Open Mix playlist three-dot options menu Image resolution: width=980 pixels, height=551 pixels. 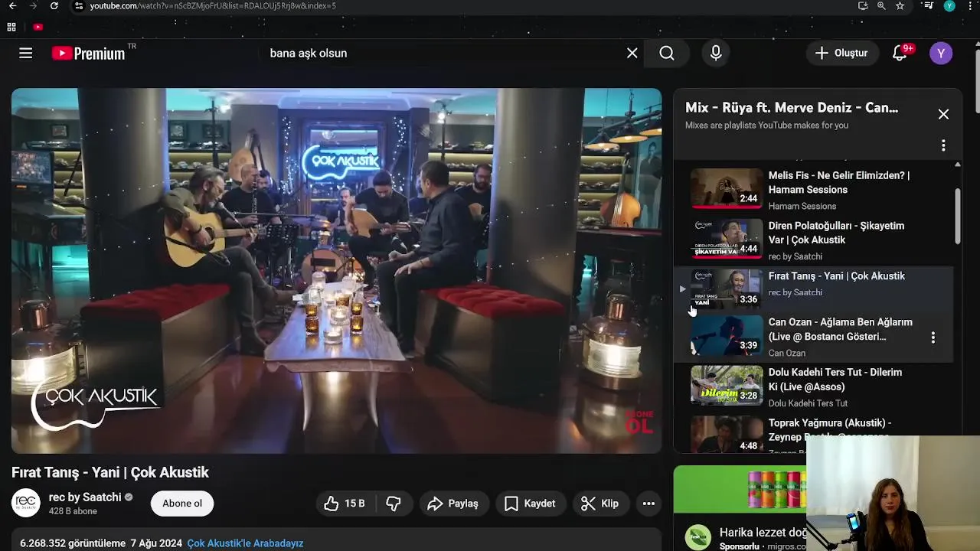(943, 145)
